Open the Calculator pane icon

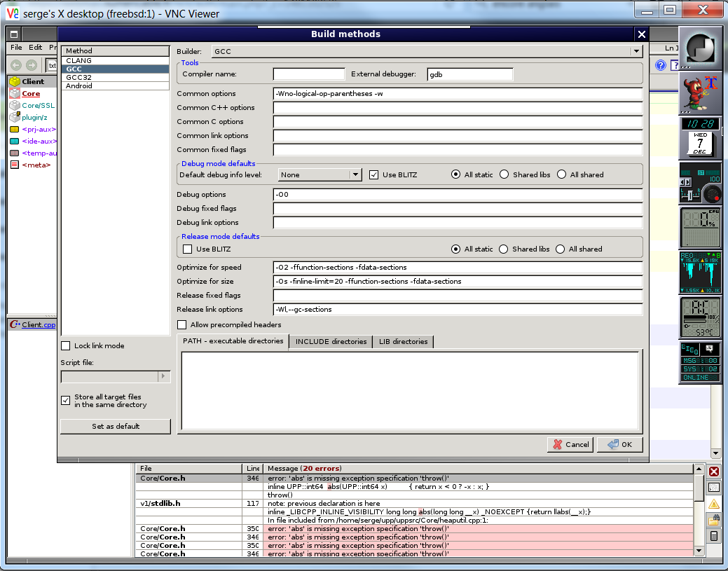click(x=714, y=536)
